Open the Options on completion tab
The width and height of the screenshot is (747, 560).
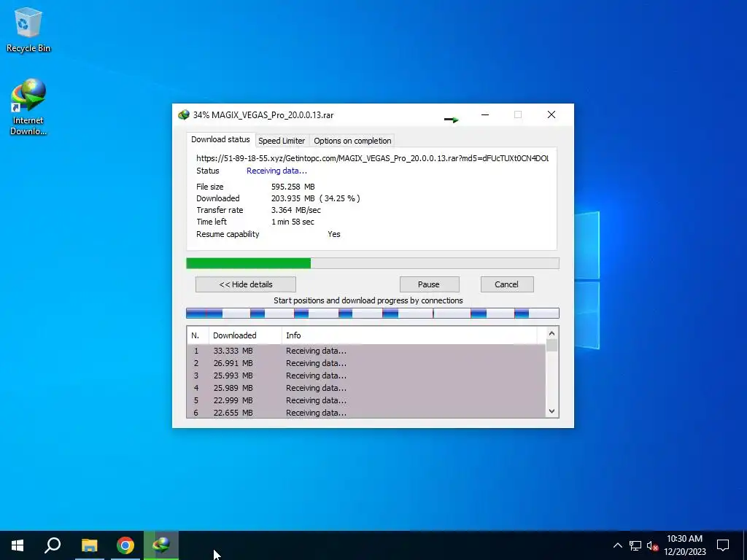click(x=352, y=141)
